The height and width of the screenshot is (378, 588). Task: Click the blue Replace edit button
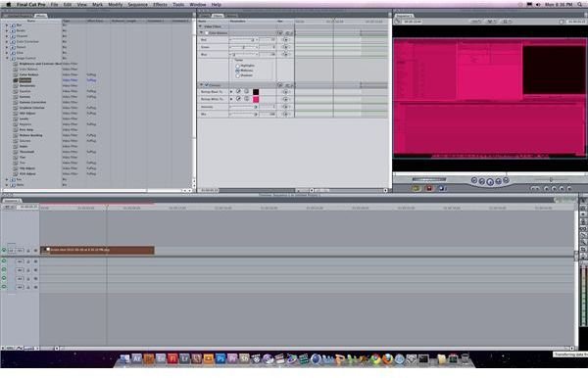tap(441, 188)
